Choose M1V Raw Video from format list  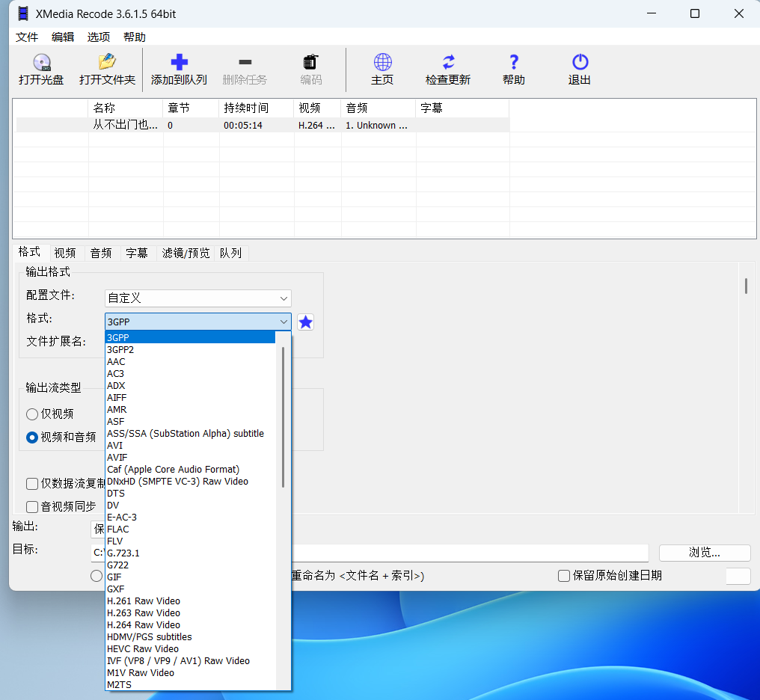click(191, 673)
